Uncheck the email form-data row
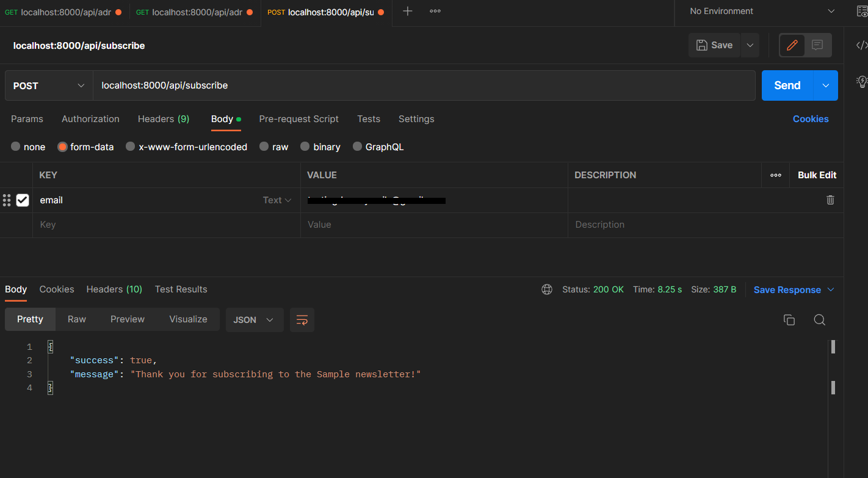Screen dimensions: 868x478 (23, 200)
